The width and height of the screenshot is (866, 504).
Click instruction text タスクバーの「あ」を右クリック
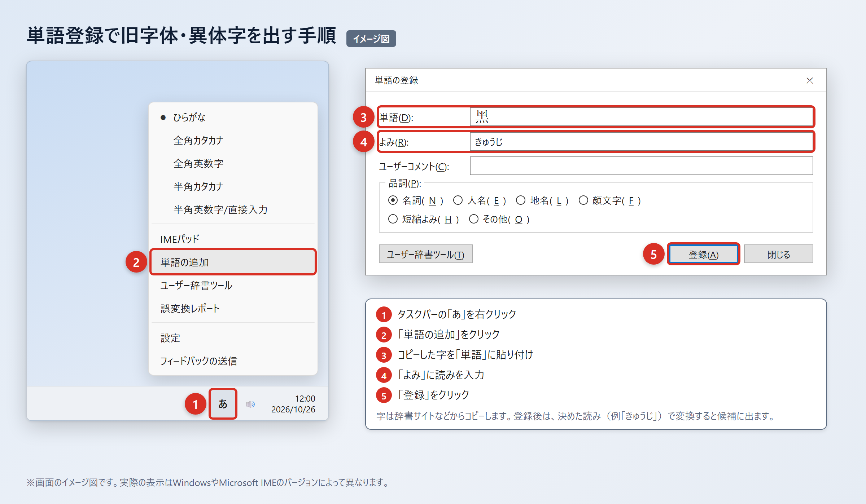coord(457,314)
